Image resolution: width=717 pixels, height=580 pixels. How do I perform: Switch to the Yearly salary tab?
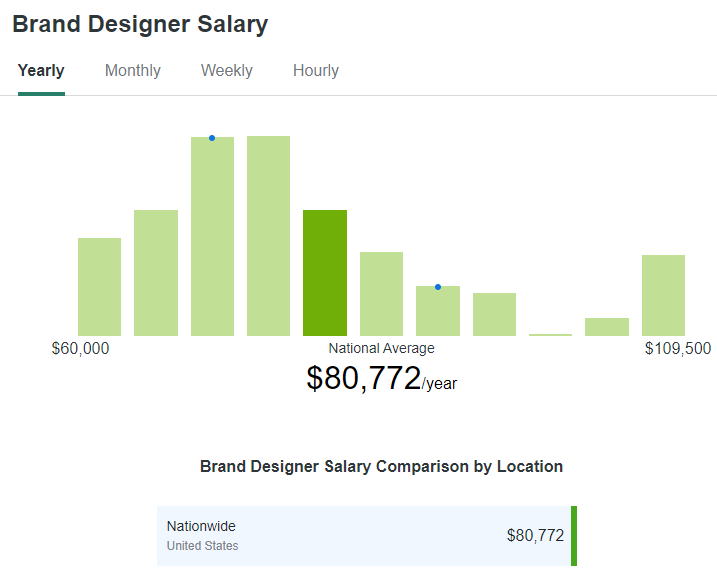[41, 71]
